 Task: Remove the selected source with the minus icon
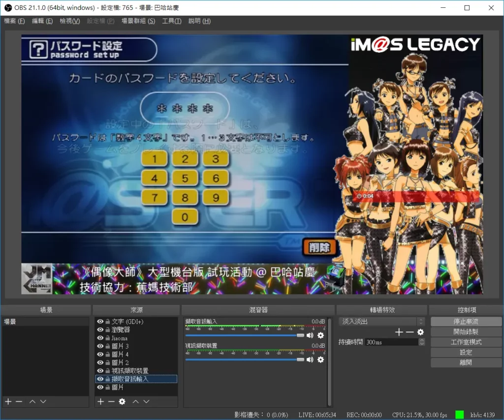(111, 401)
